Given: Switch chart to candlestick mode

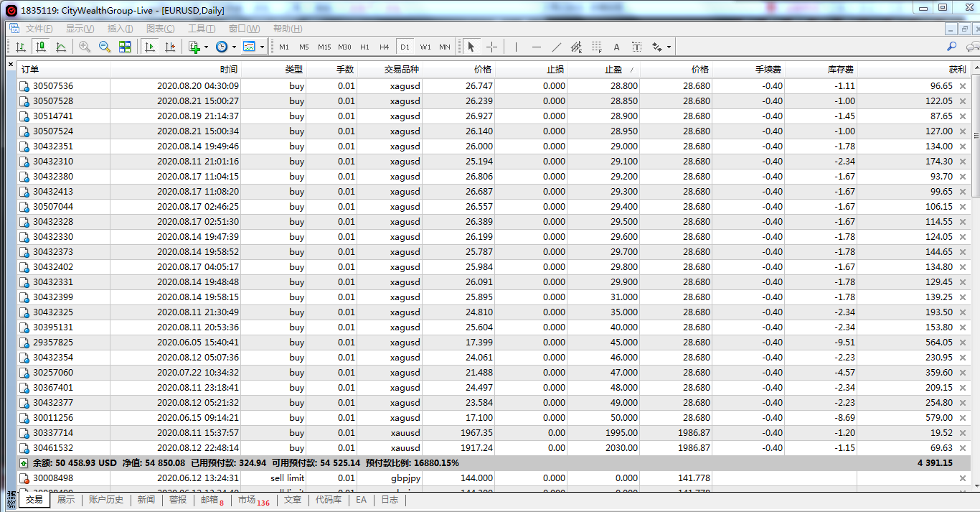Looking at the screenshot, I should pyautogui.click(x=41, y=47).
